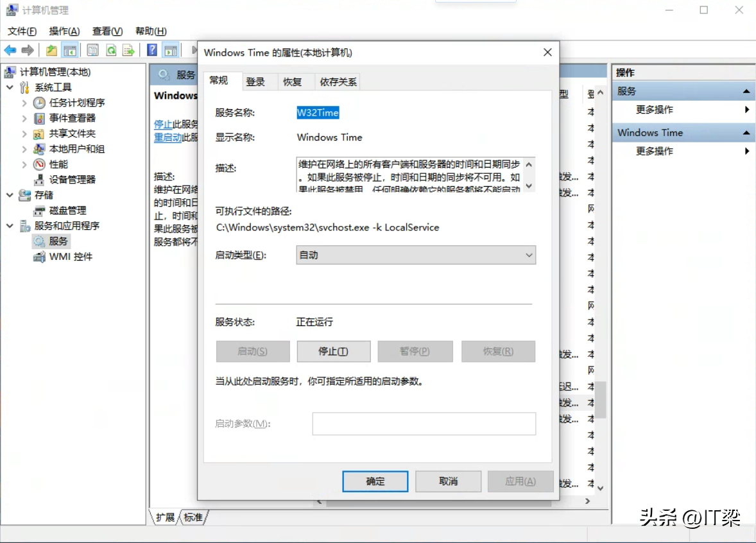
Task: Open 更多操作 under 服务 actions
Action: pyautogui.click(x=654, y=110)
